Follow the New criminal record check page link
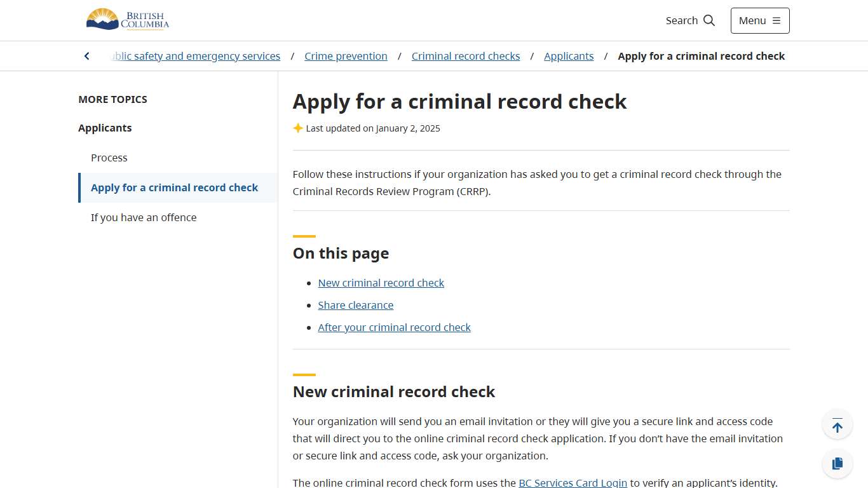This screenshot has width=868, height=488. pos(381,283)
